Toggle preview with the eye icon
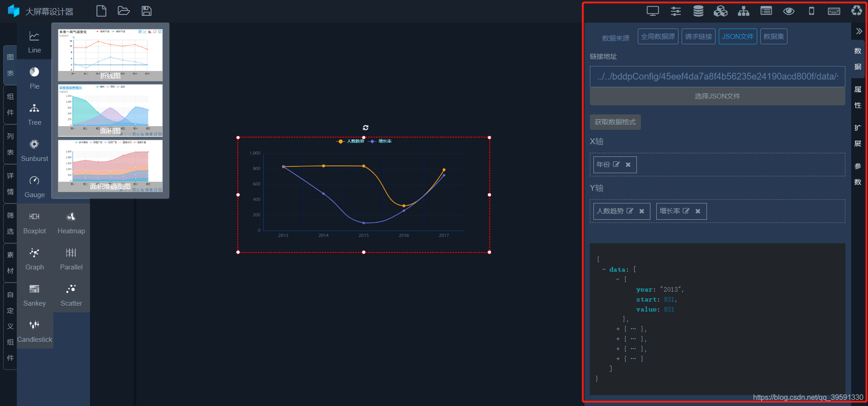Viewport: 868px width, 406px height. tap(789, 11)
